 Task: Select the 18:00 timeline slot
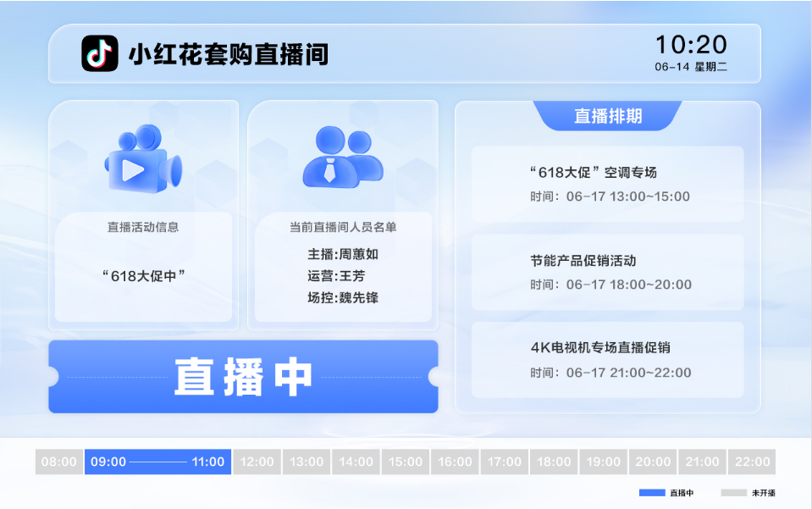point(554,462)
